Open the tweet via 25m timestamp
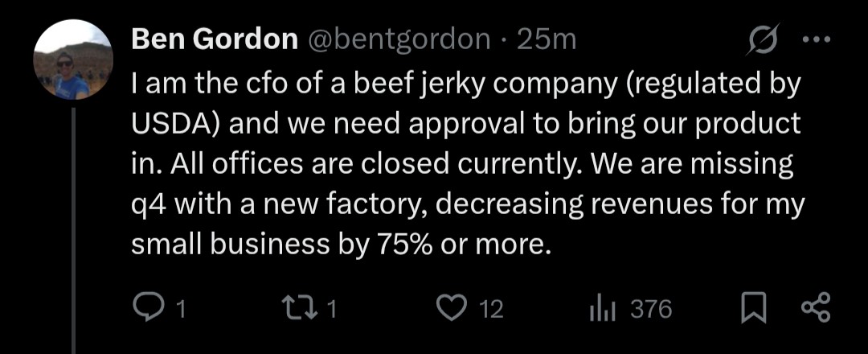 click(x=547, y=39)
